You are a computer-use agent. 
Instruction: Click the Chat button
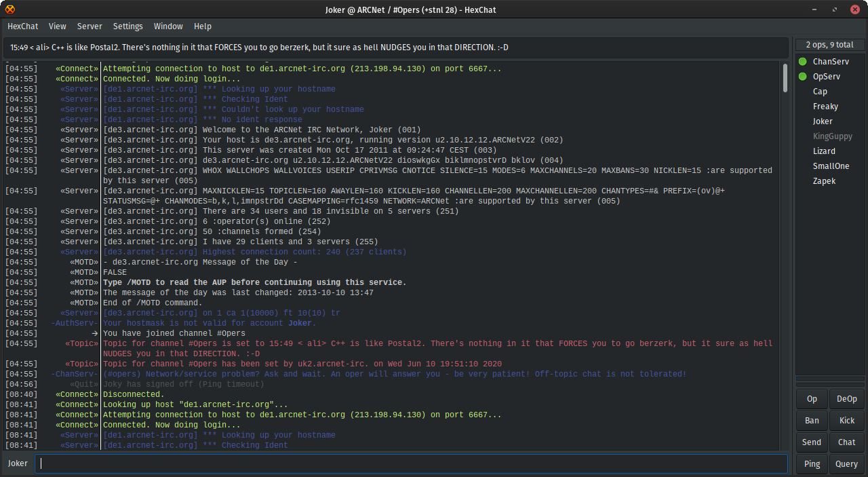[x=847, y=442]
